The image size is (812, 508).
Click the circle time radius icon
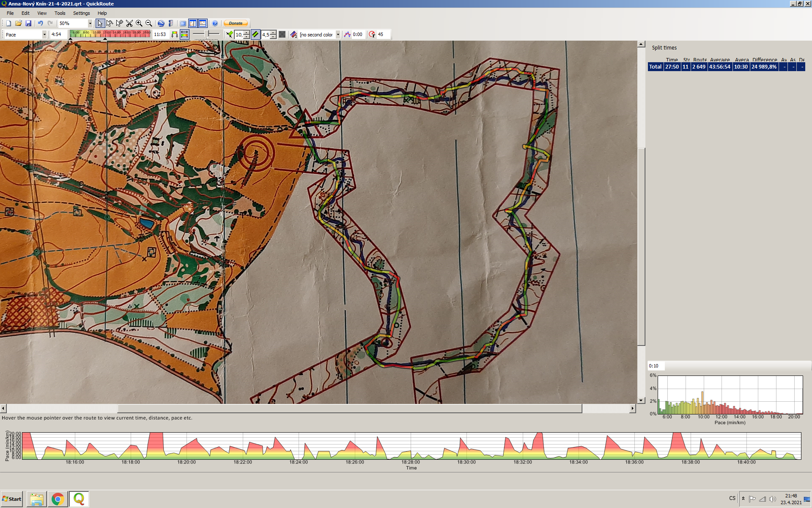click(372, 35)
